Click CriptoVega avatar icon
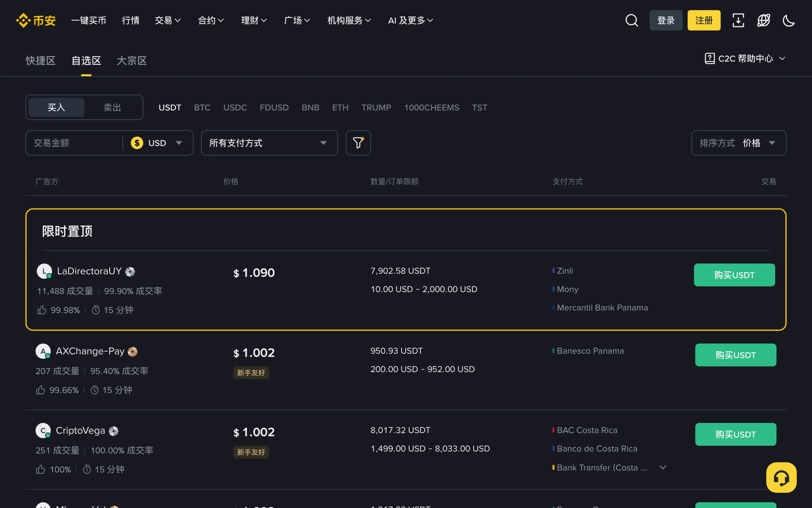Image resolution: width=812 pixels, height=508 pixels. coord(43,431)
